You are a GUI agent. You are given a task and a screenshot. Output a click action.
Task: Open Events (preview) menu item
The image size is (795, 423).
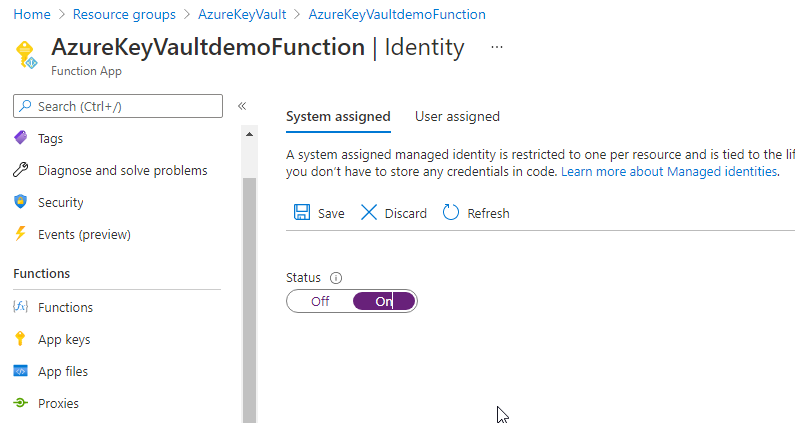coord(84,234)
